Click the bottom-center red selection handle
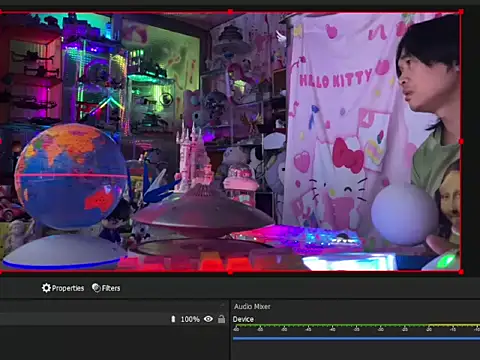 (230, 272)
